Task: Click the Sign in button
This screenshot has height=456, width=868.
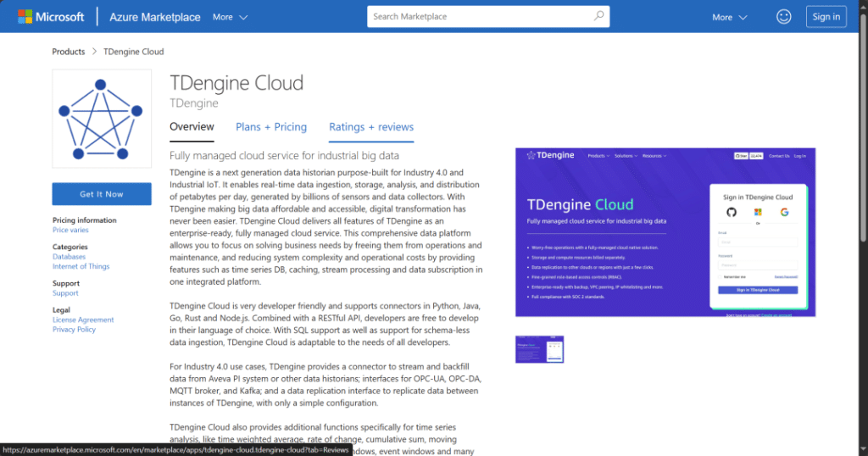Action: tap(826, 17)
